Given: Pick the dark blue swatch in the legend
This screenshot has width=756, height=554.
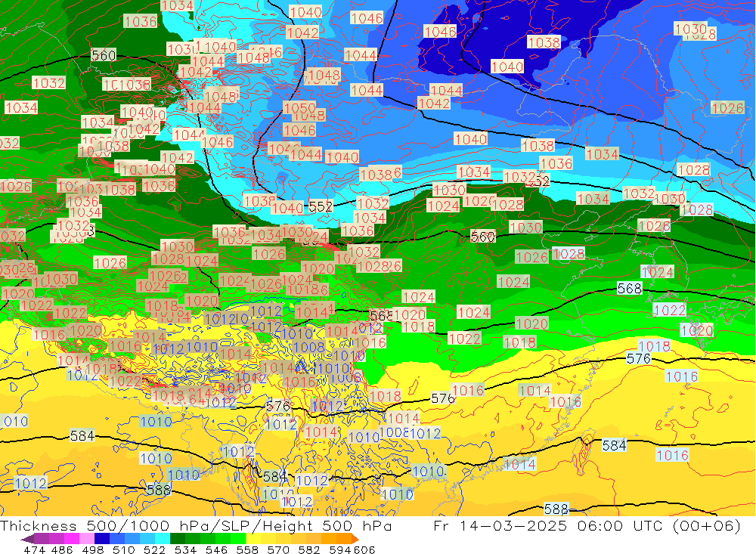Looking at the screenshot, I should [x=102, y=539].
